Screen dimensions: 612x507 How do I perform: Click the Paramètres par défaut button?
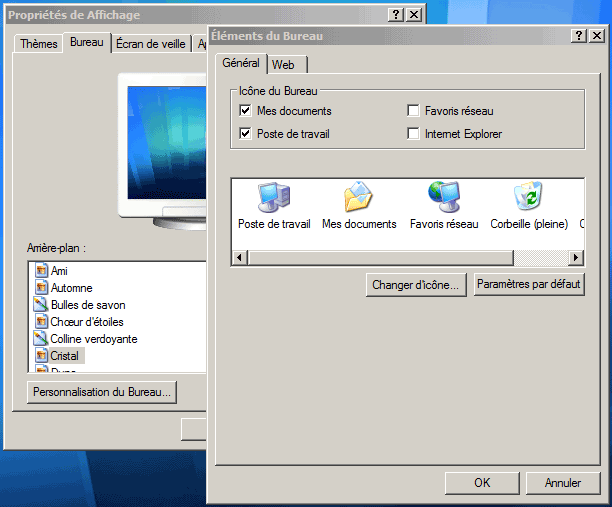(529, 284)
